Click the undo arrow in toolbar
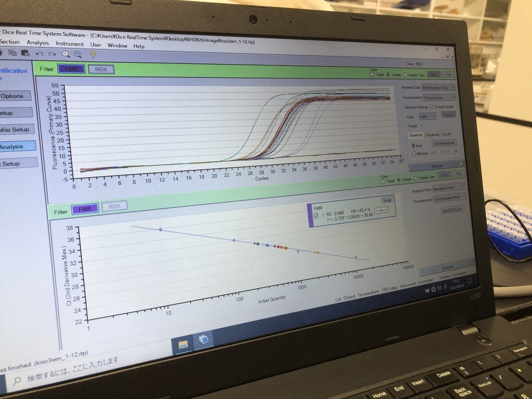532x399 pixels. pyautogui.click(x=39, y=54)
